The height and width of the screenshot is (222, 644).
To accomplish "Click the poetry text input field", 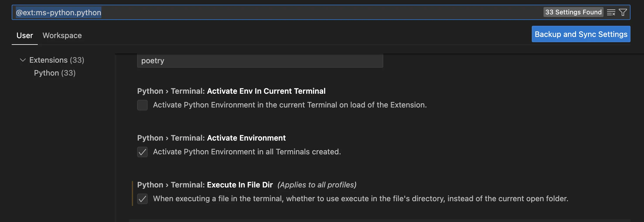I will pos(260,61).
